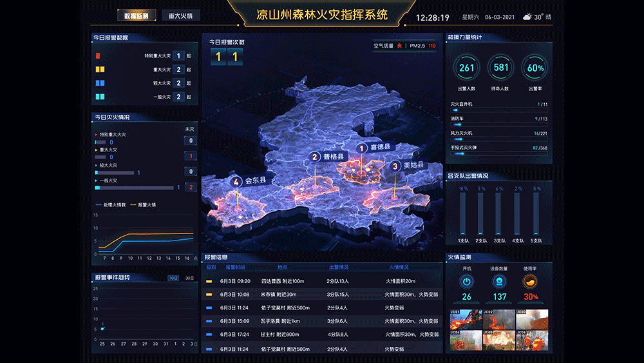The width and height of the screenshot is (644, 363).
Task: Click blue level marker of 15:09 alarm row
Action: (x=209, y=321)
